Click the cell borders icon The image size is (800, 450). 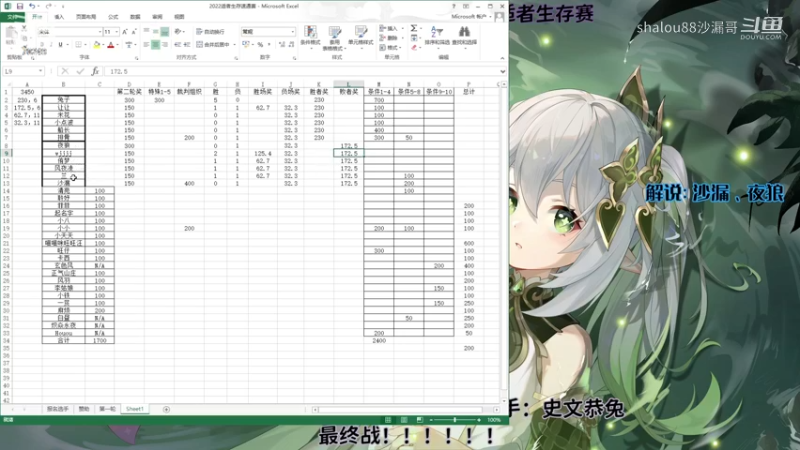(79, 45)
